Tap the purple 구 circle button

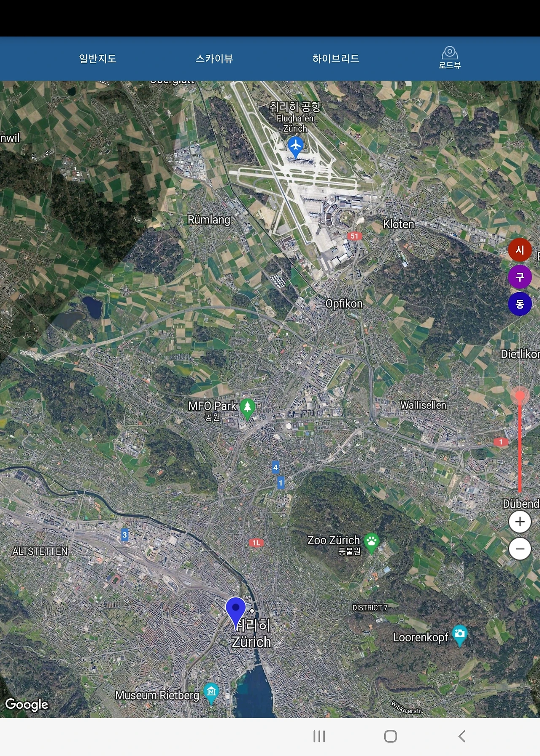[520, 277]
